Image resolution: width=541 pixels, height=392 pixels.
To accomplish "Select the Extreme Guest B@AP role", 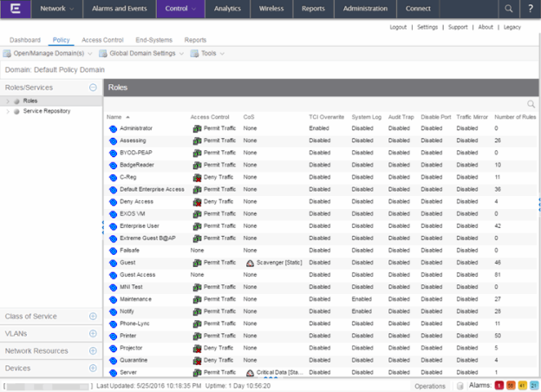I will click(321, 238).
